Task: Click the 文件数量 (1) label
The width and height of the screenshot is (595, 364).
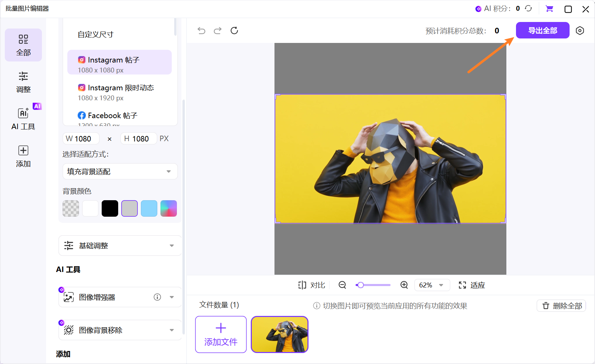Action: (x=219, y=305)
